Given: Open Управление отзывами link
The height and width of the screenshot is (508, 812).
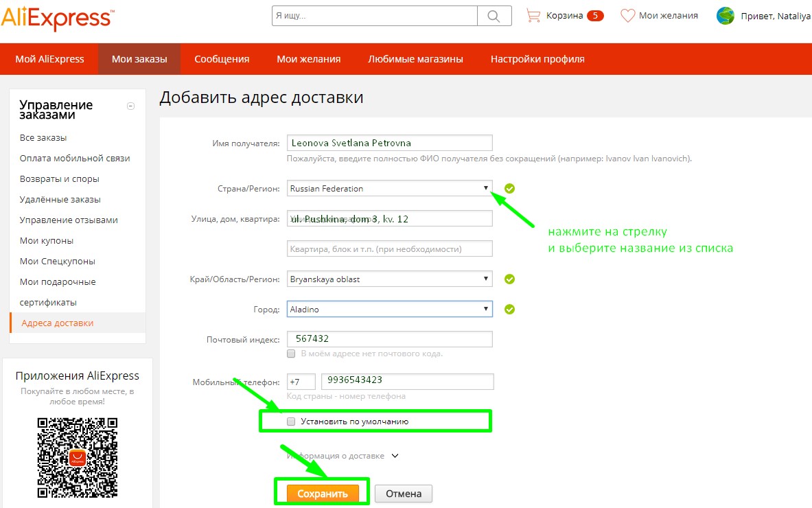Looking at the screenshot, I should [x=69, y=220].
